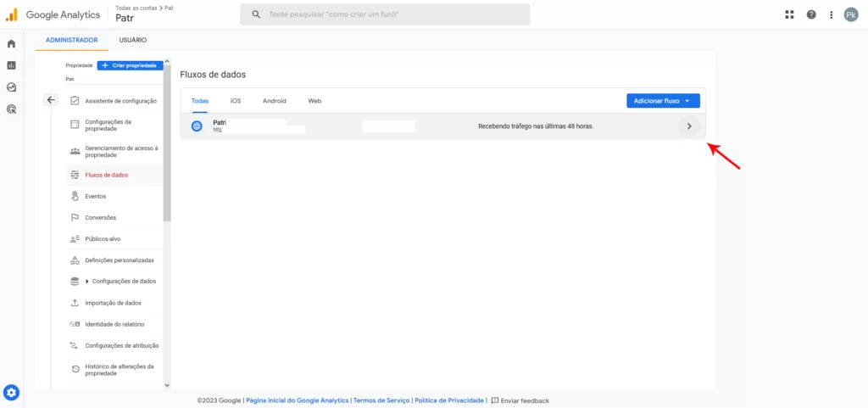The width and height of the screenshot is (868, 408).
Task: Open Página inicial do Google Analytics link
Action: pyautogui.click(x=298, y=400)
